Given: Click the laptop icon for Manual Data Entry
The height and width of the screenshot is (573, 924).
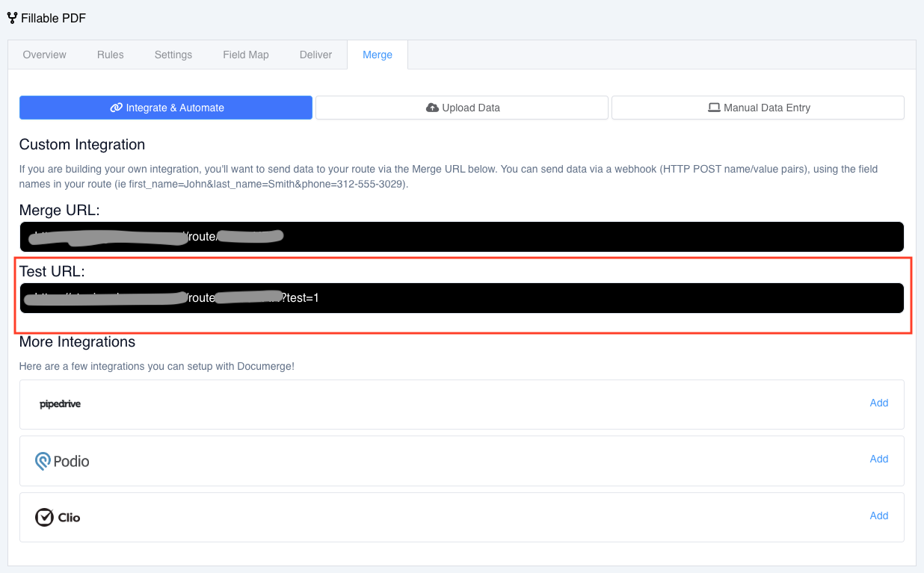Looking at the screenshot, I should (x=714, y=108).
